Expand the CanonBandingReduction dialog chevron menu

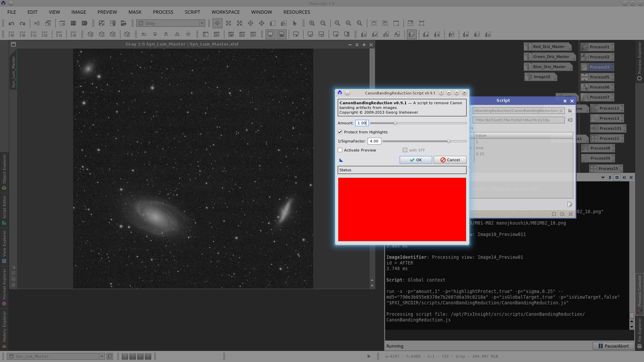(x=449, y=93)
